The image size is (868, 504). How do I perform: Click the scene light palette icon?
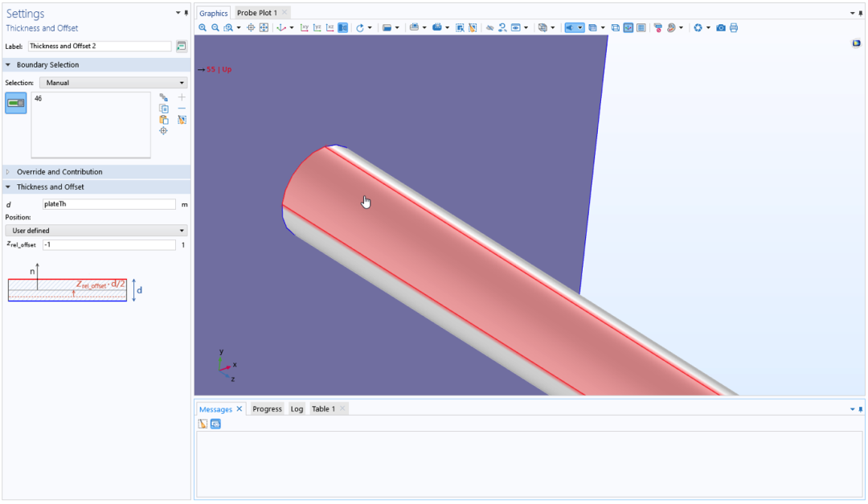click(671, 27)
